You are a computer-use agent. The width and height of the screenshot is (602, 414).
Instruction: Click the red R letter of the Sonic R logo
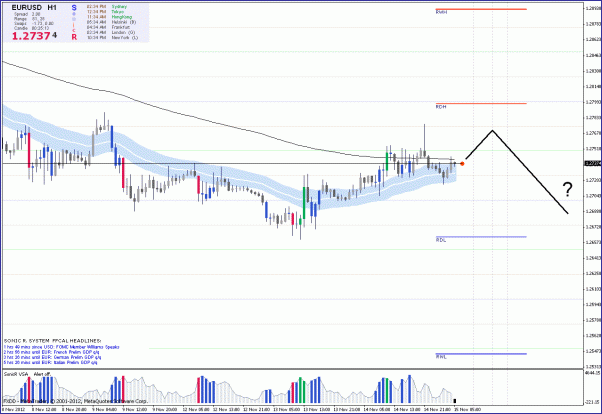pos(74,37)
